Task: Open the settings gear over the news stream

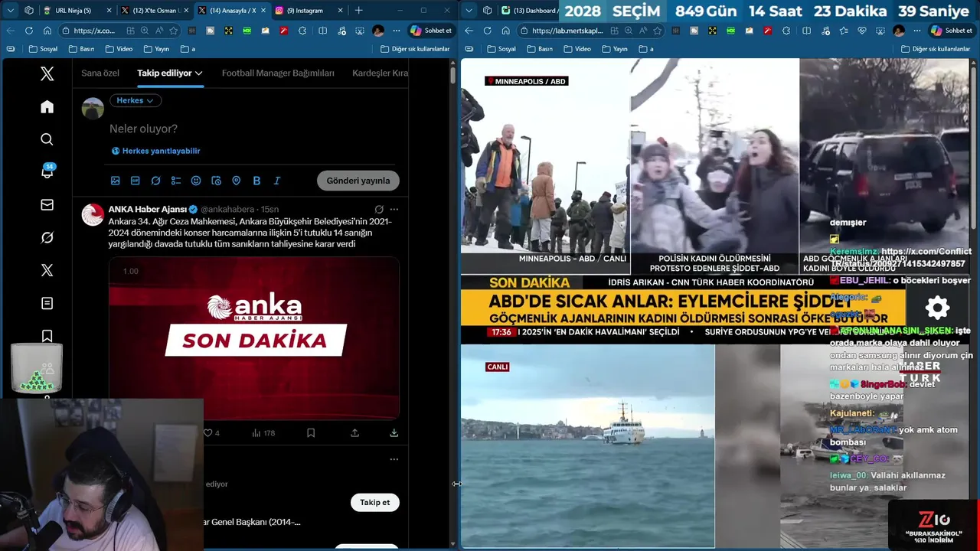Action: click(937, 308)
